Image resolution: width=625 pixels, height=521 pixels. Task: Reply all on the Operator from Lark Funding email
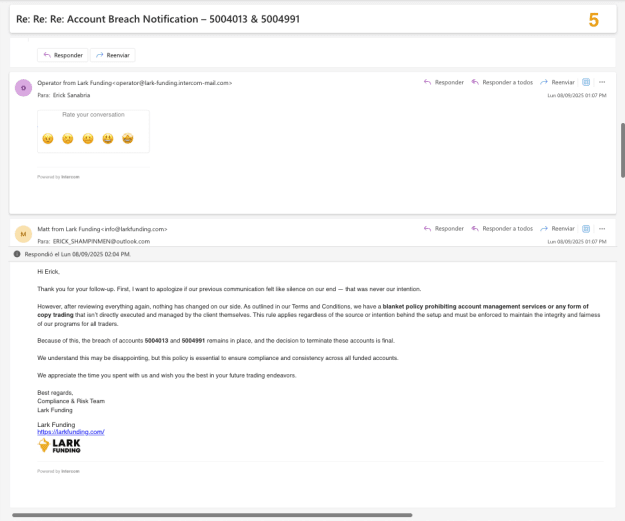tap(502, 82)
